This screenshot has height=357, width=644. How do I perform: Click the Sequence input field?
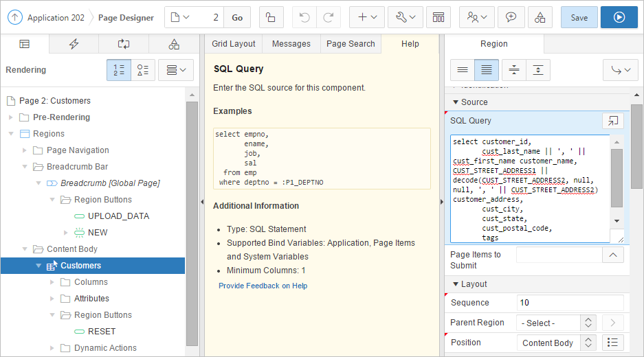pyautogui.click(x=570, y=303)
